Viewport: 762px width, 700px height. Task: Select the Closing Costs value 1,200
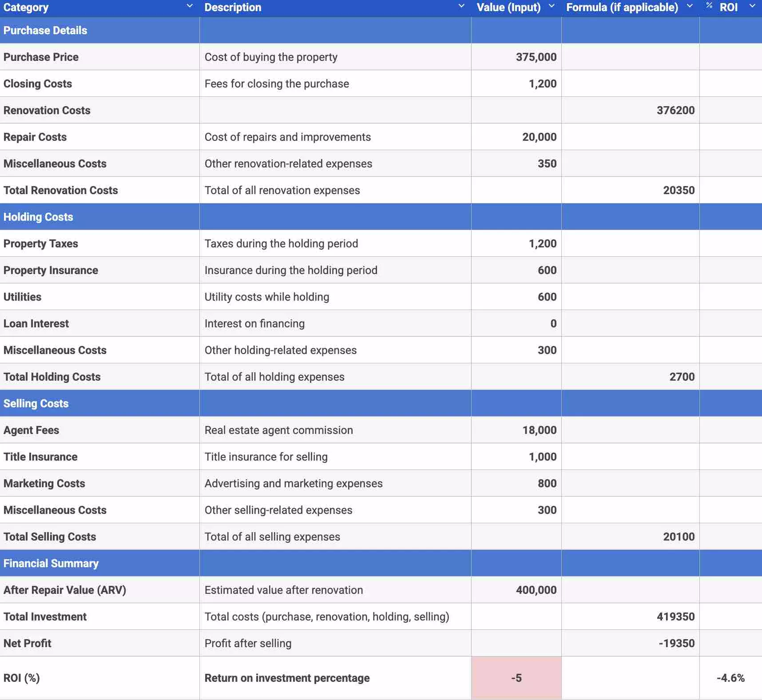543,84
